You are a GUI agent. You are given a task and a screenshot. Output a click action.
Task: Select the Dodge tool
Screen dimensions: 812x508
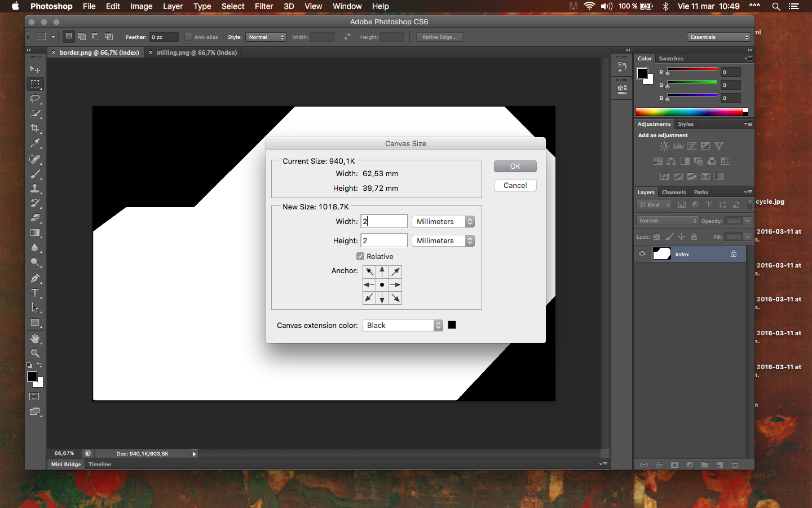pos(35,262)
